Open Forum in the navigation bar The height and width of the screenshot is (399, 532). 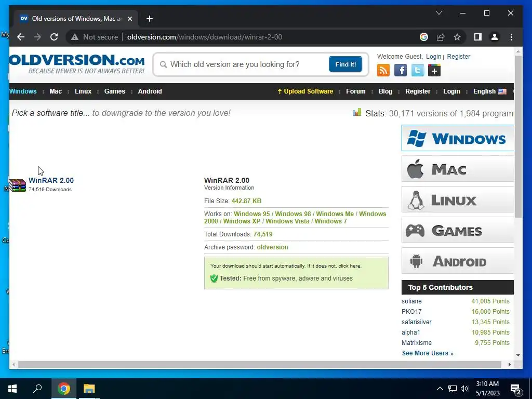pyautogui.click(x=355, y=91)
